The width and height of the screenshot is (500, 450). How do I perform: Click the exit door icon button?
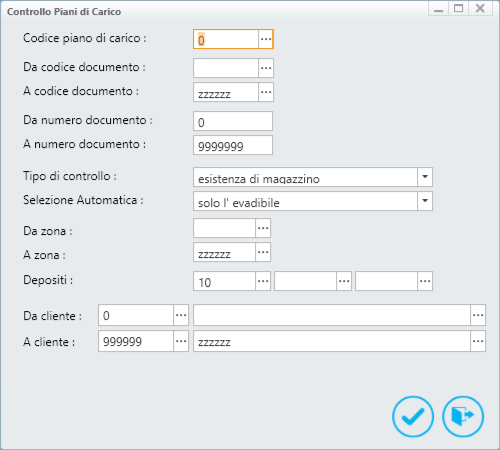click(463, 416)
